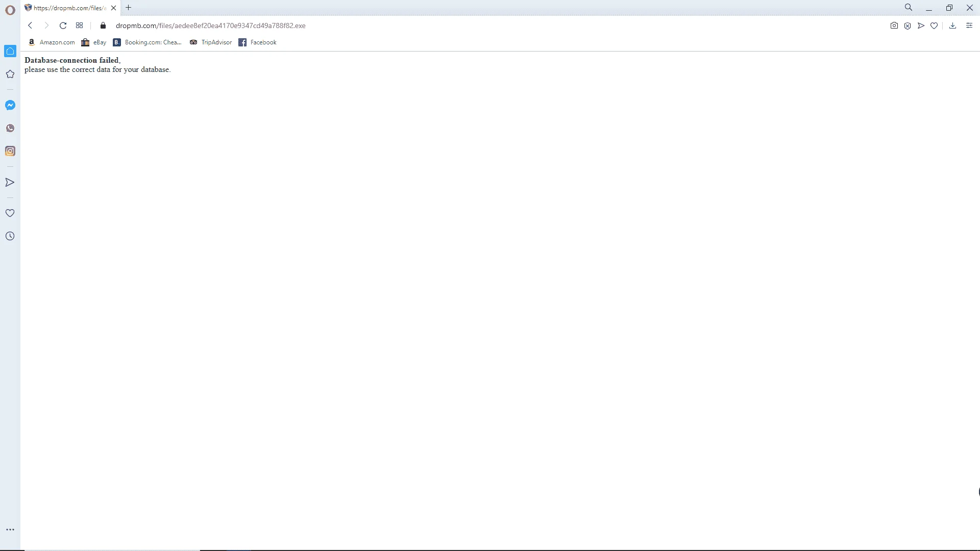Open Instagram in sidebar
The width and height of the screenshot is (980, 551).
click(10, 151)
